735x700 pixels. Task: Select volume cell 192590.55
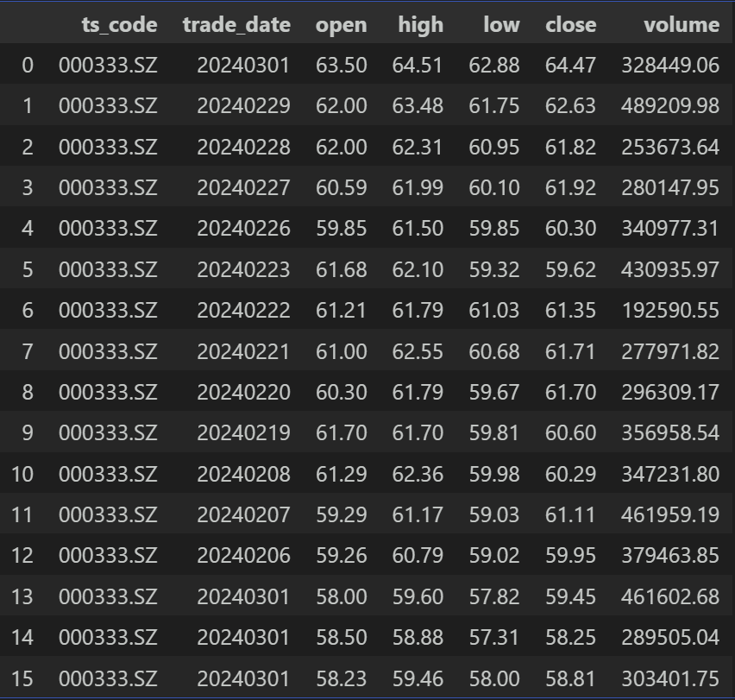(x=669, y=311)
